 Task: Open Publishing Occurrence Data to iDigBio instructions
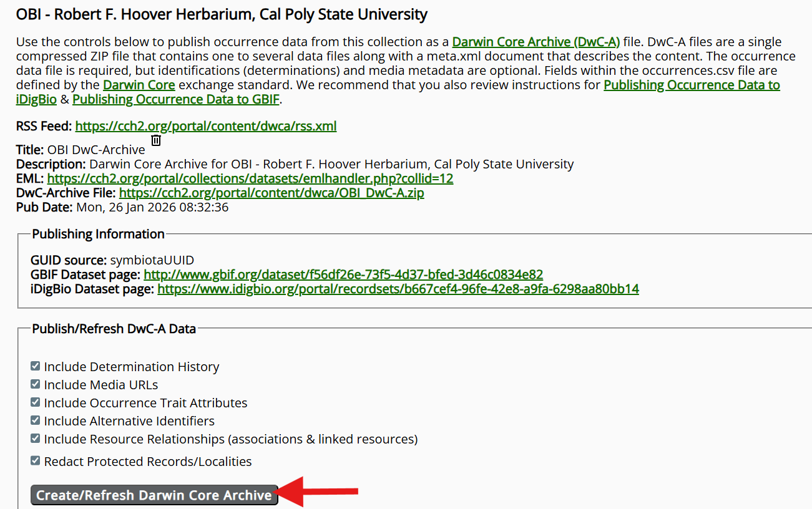693,84
